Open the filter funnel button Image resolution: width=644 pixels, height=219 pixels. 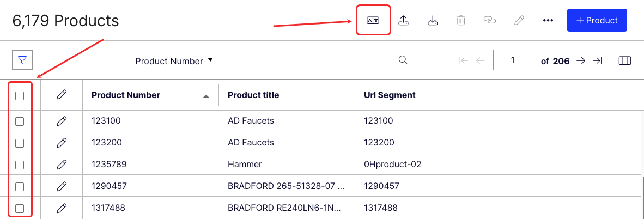coord(23,60)
